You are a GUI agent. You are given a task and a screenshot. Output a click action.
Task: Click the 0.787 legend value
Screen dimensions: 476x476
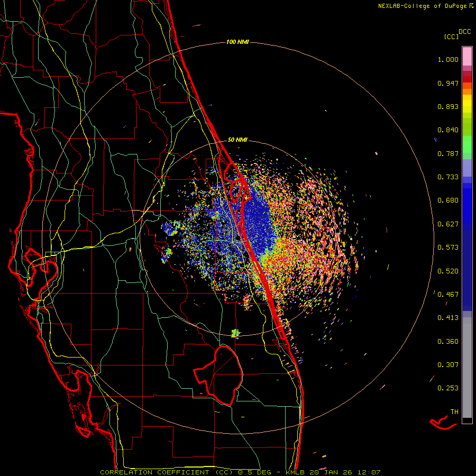(448, 153)
